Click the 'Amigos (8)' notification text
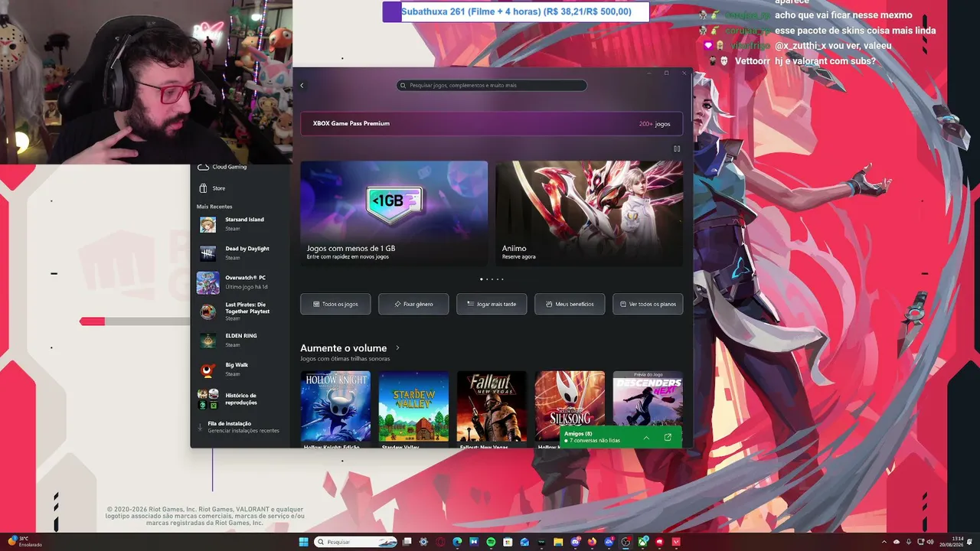The image size is (980, 551). (578, 434)
